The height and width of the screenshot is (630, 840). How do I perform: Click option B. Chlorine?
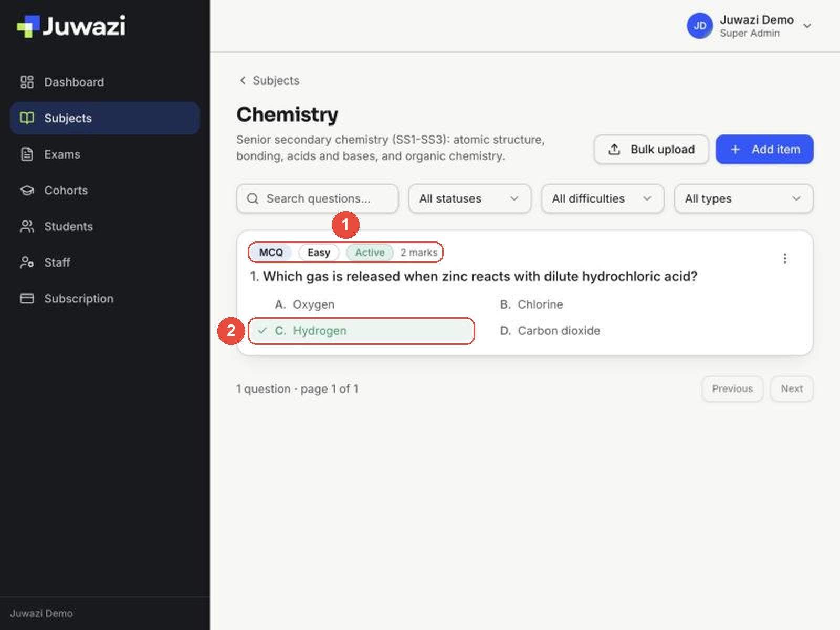587,304
